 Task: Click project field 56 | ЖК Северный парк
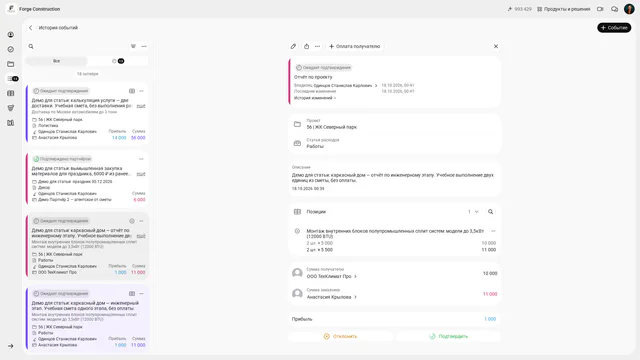pos(394,124)
